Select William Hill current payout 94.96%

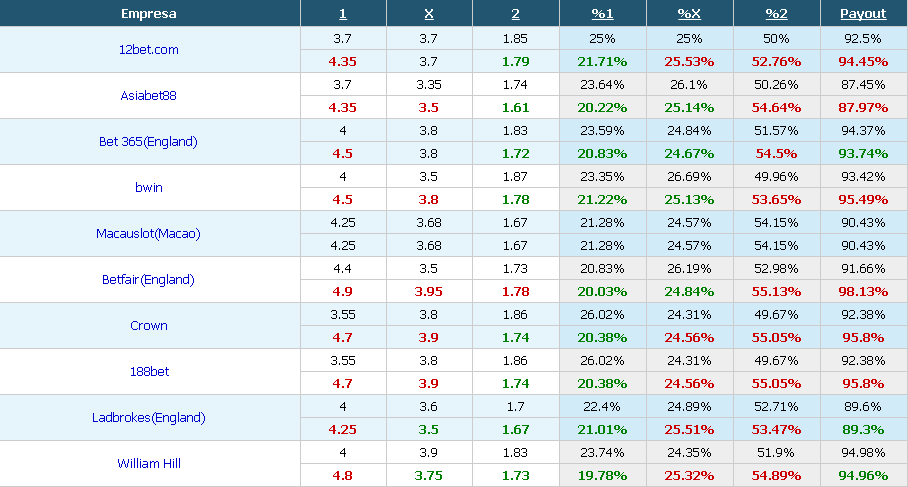click(863, 476)
